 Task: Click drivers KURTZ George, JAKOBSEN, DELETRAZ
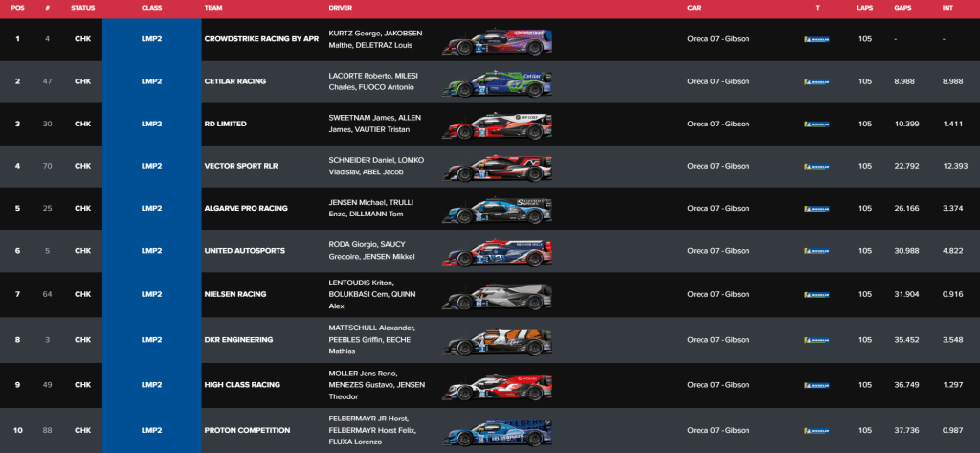(x=377, y=39)
